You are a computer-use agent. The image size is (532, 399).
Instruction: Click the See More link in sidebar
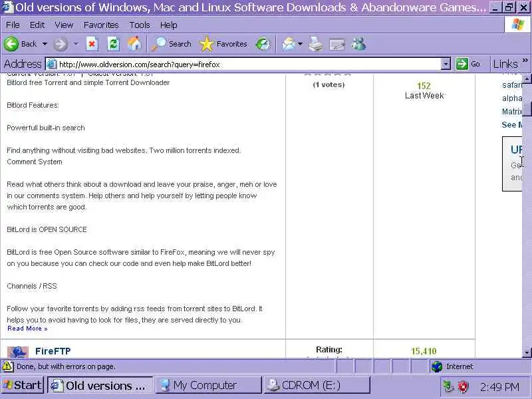click(512, 125)
